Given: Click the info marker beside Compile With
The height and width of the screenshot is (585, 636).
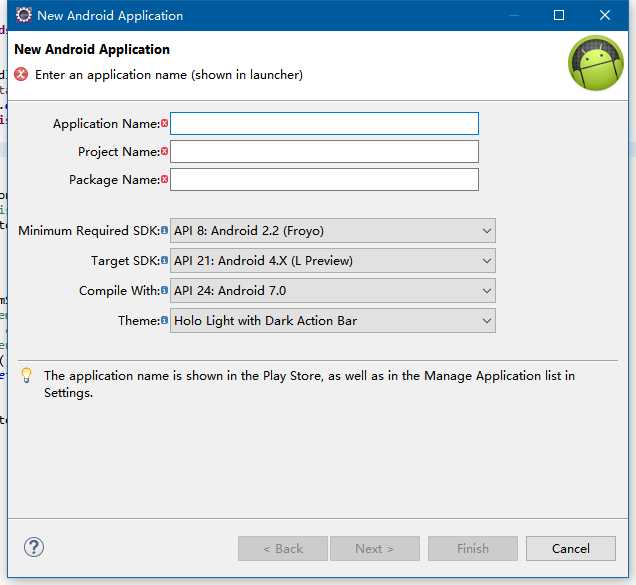Looking at the screenshot, I should (x=164, y=290).
